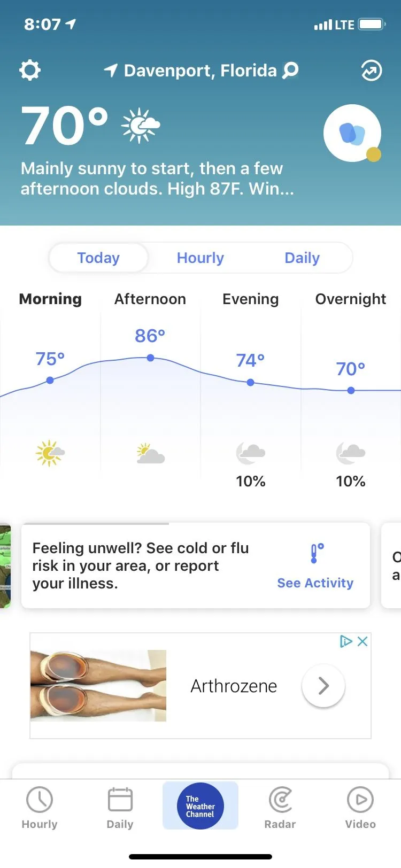Image resolution: width=401 pixels, height=868 pixels.
Task: Open the AdChoices triangle icon
Action: coord(346,641)
